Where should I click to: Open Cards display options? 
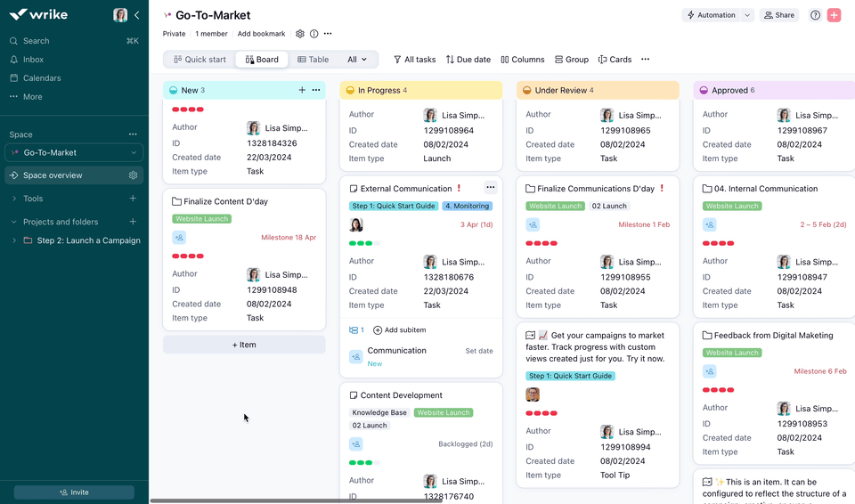(x=615, y=60)
